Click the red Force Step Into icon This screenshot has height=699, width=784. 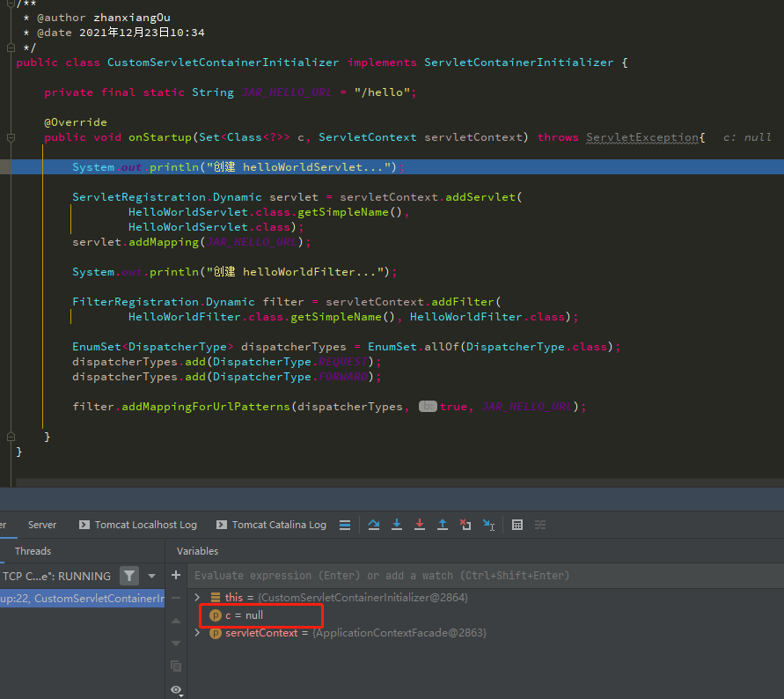pyautogui.click(x=420, y=525)
